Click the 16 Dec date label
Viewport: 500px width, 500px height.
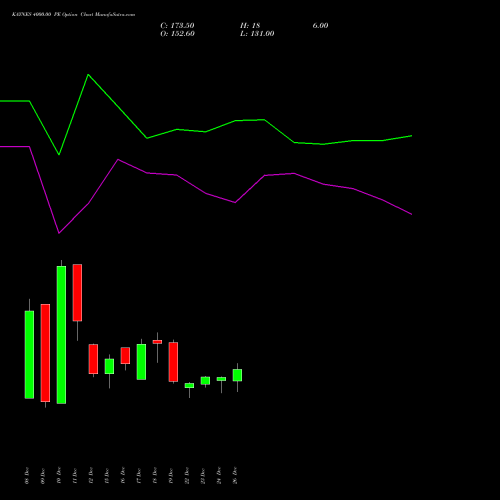click(123, 475)
